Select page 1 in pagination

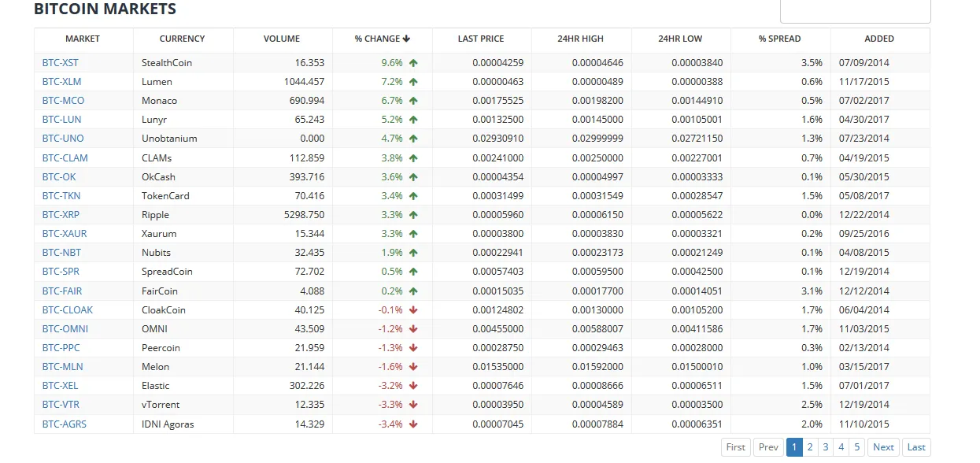coord(793,447)
